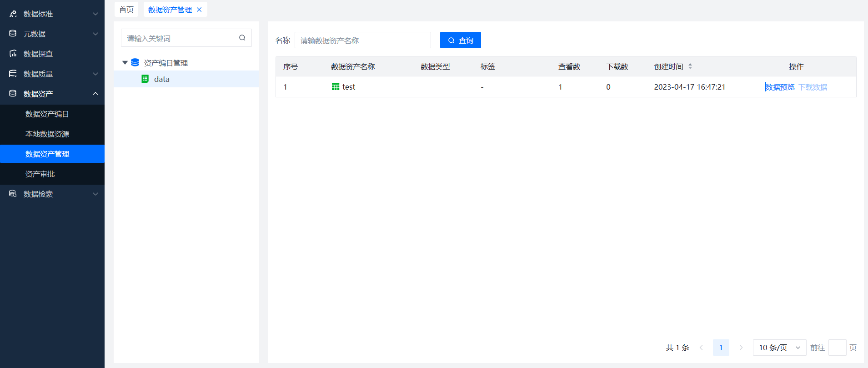The height and width of the screenshot is (368, 868).
Task: Collapse the 数据资产 menu chevron
Action: point(95,94)
